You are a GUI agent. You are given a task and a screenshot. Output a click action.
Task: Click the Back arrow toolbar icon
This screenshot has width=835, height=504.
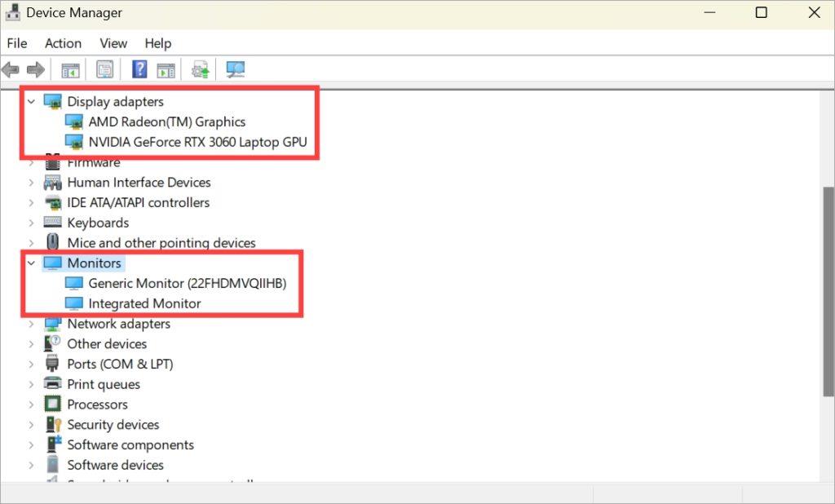point(11,69)
